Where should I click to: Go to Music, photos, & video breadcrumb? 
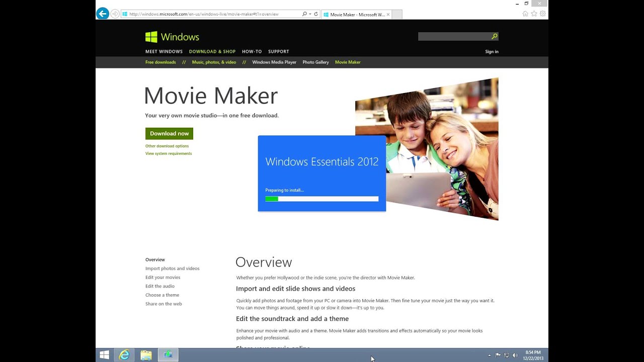click(x=214, y=62)
